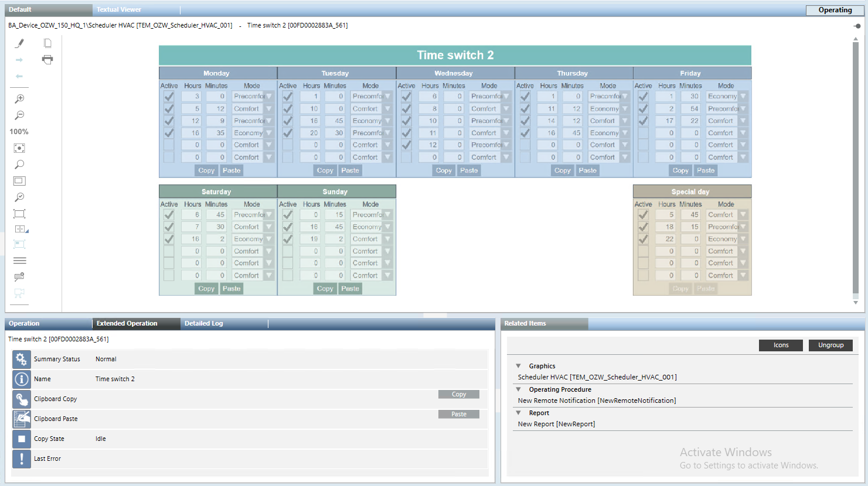Click the Summary Status gears icon

(x=22, y=359)
